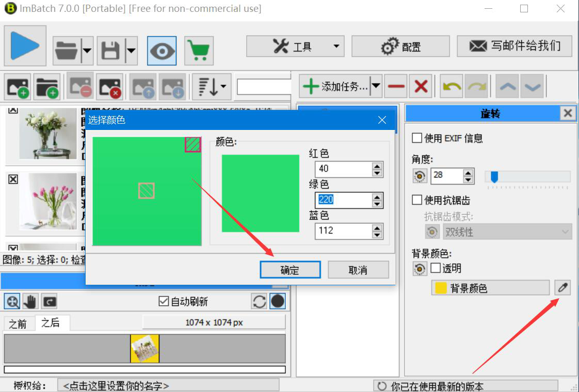Save task list with floppy disk icon

coord(110,50)
